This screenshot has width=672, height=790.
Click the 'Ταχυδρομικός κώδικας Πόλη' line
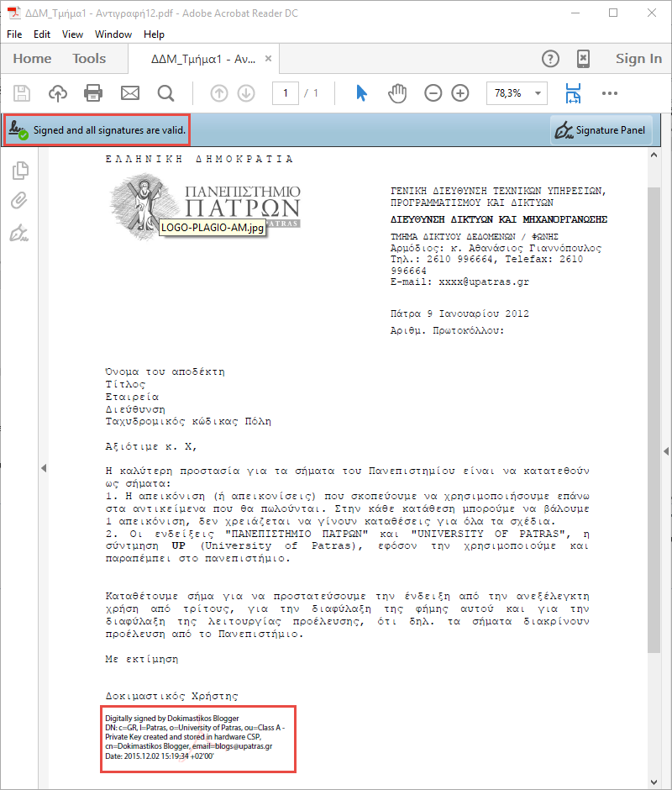pyautogui.click(x=188, y=421)
